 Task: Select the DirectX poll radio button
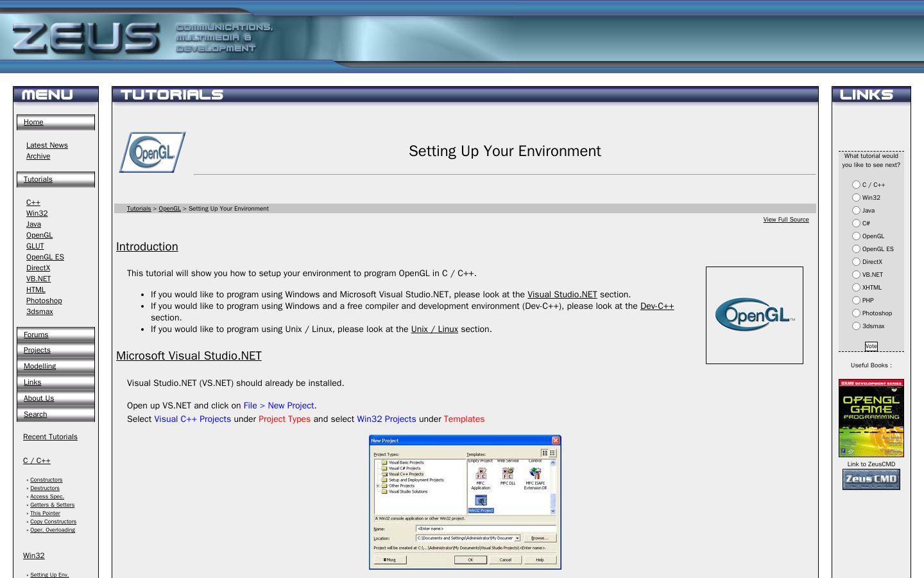tap(856, 262)
